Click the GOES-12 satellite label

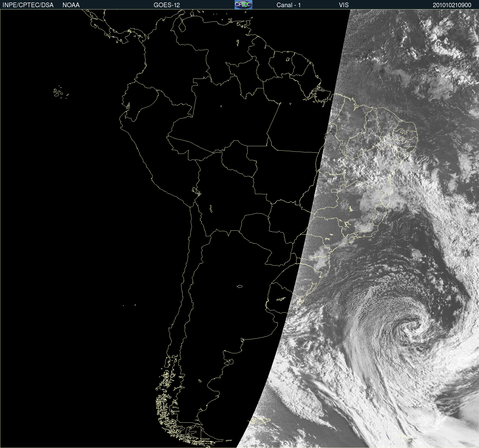(x=167, y=5)
